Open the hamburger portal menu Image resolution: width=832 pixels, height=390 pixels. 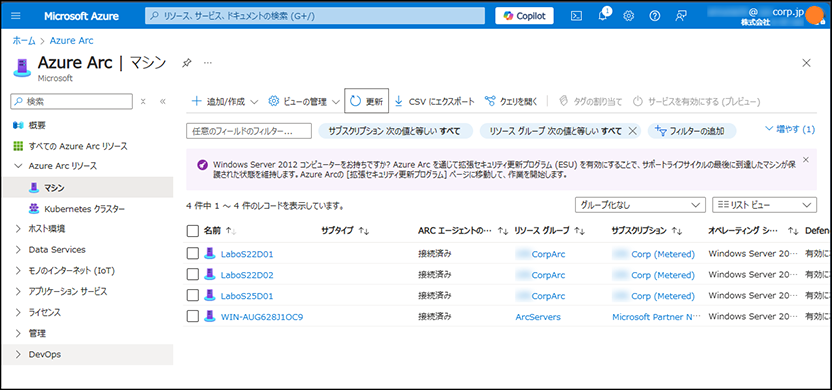point(16,16)
